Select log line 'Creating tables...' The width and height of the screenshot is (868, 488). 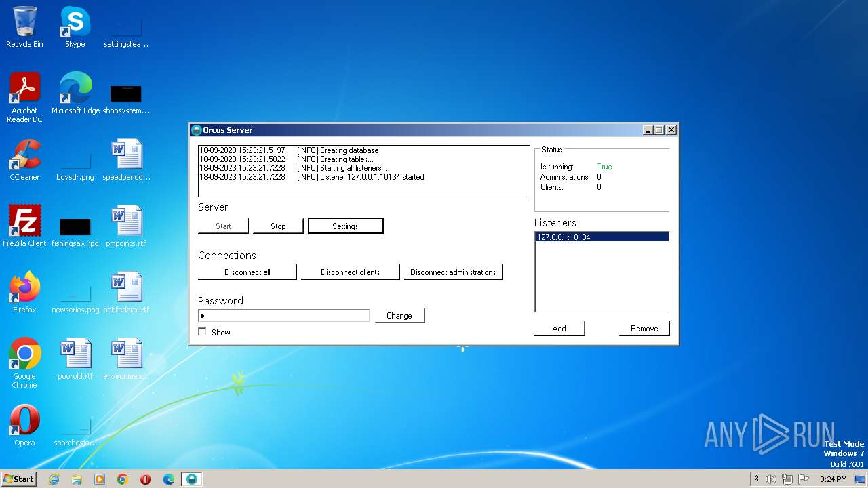tap(285, 159)
